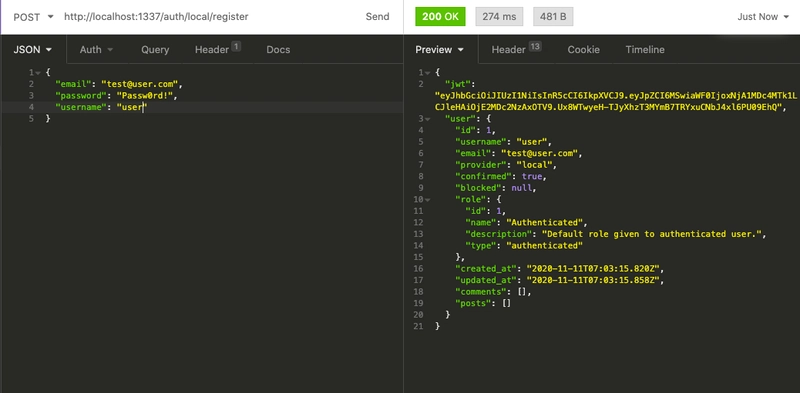
Task: Open the request Header tab
Action: (217, 49)
